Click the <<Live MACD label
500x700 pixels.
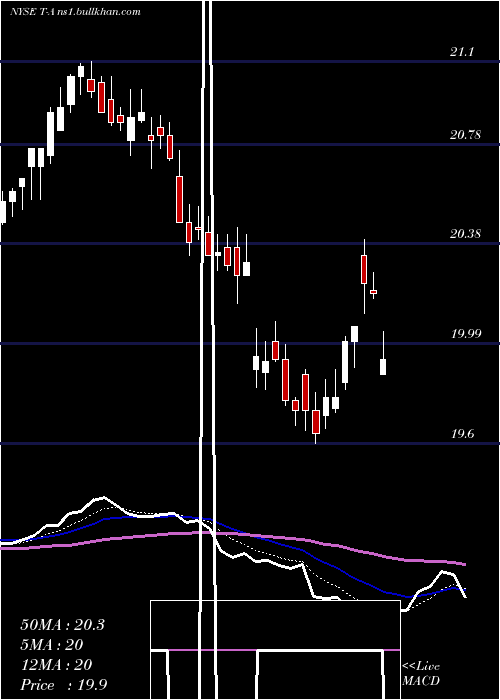(421, 673)
